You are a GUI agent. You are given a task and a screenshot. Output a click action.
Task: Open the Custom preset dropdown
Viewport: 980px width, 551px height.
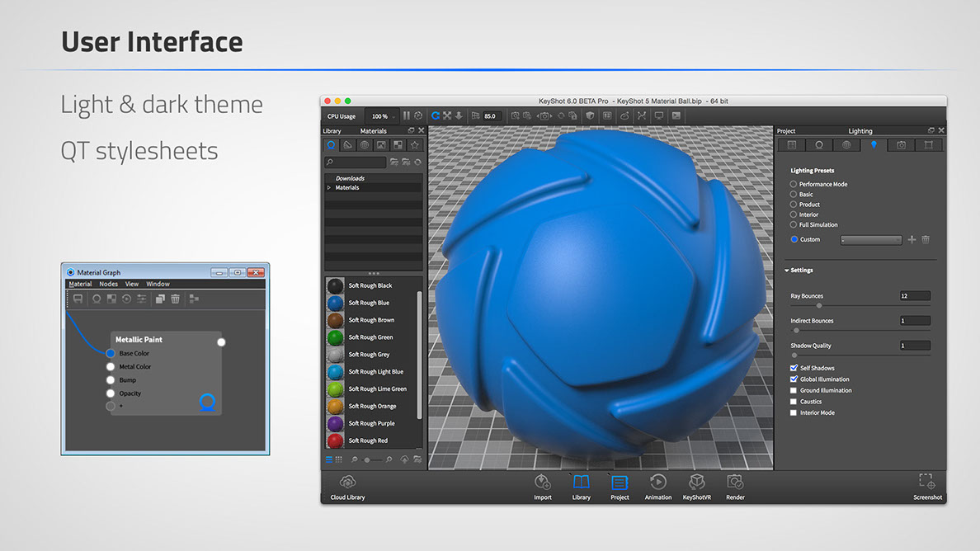[x=871, y=240]
